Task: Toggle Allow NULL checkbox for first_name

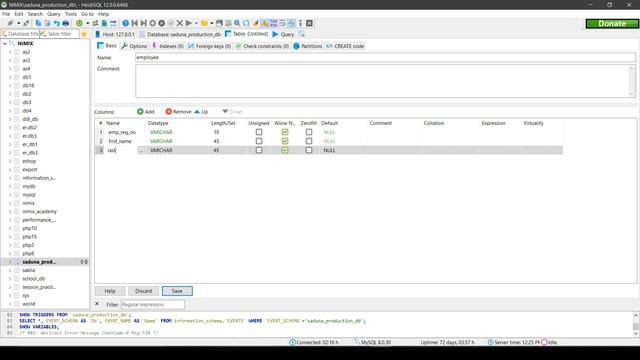Action: pos(285,141)
